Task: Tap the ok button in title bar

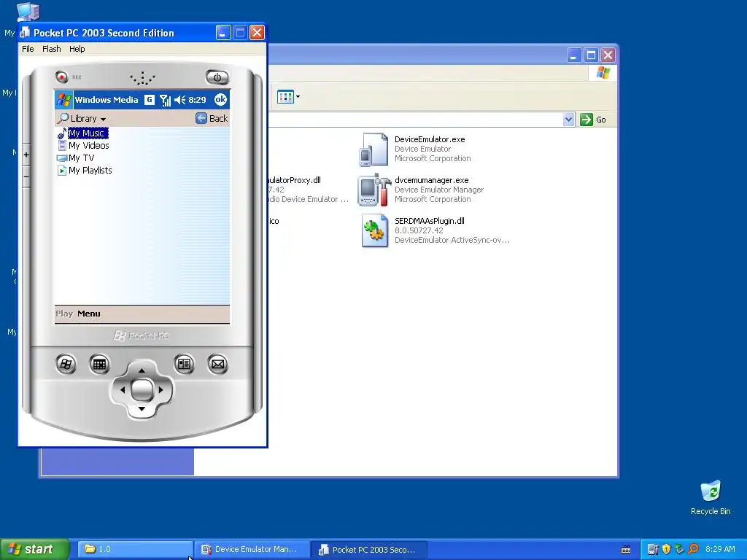Action: [220, 99]
